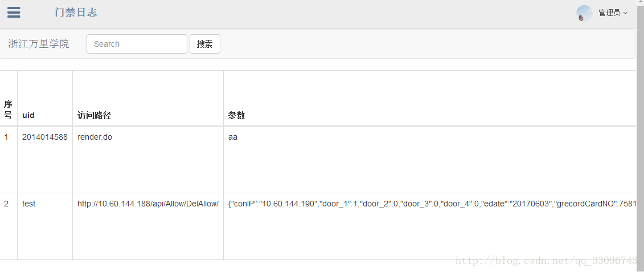Image resolution: width=644 pixels, height=272 pixels.
Task: Click the 访问路径 column header
Action: [x=148, y=98]
